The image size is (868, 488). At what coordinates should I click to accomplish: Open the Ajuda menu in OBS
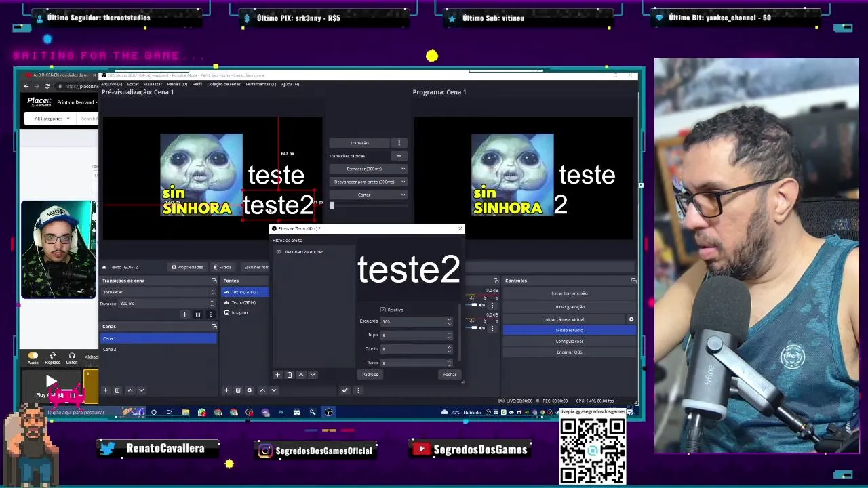click(x=290, y=84)
